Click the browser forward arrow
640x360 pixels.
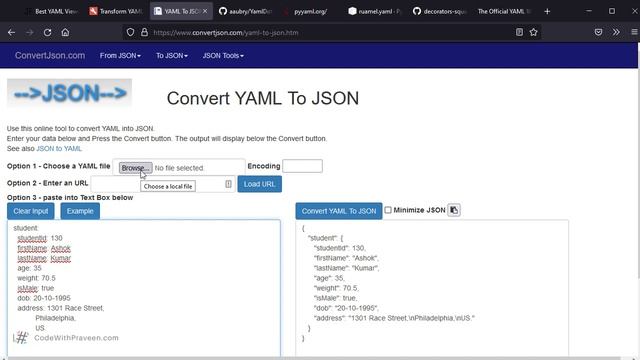(29, 32)
